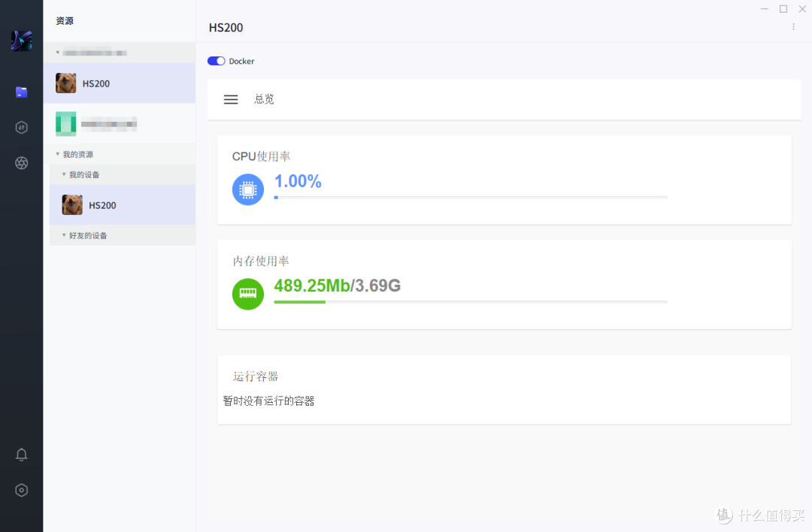Expand the 好友的设备 section

[x=64, y=235]
